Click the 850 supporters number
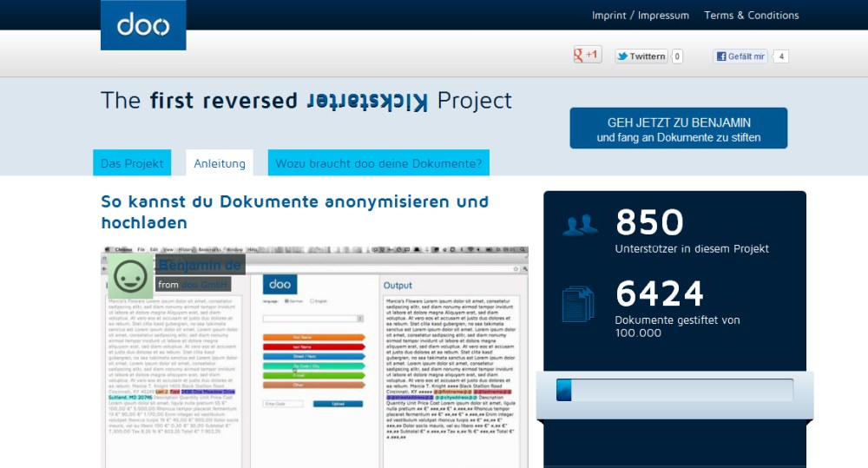The width and height of the screenshot is (868, 468). pyautogui.click(x=649, y=222)
